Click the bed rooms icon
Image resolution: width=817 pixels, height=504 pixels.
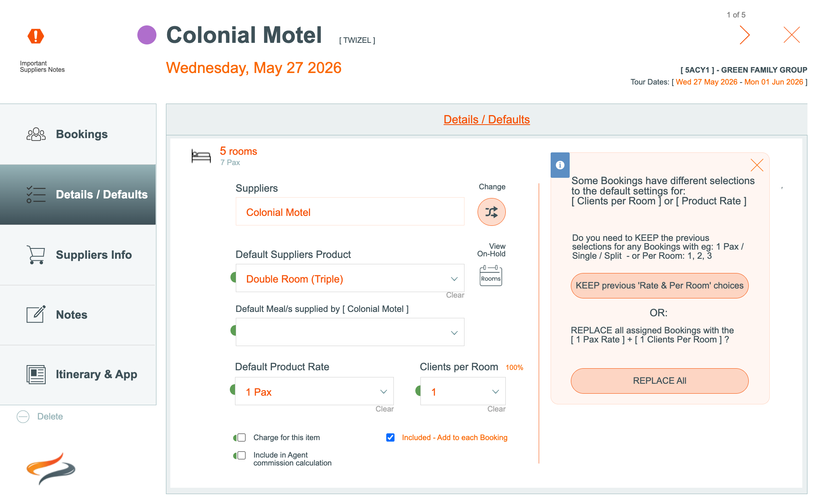coord(201,156)
